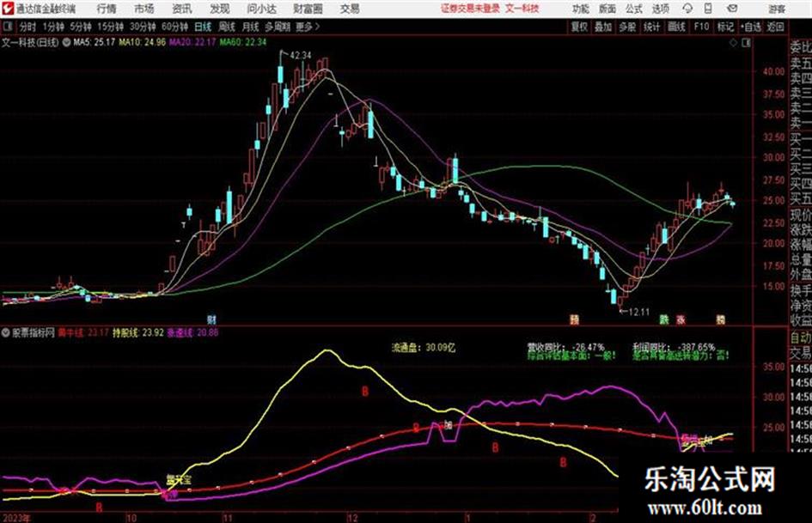Click the 财 event marker under the chart
Image resolution: width=812 pixels, height=523 pixels.
211,319
